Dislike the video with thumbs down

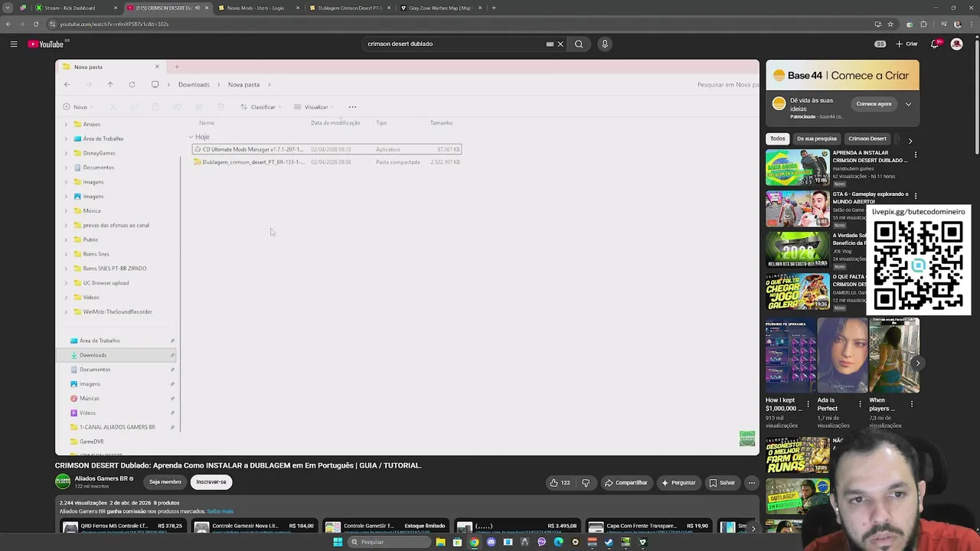coord(586,483)
